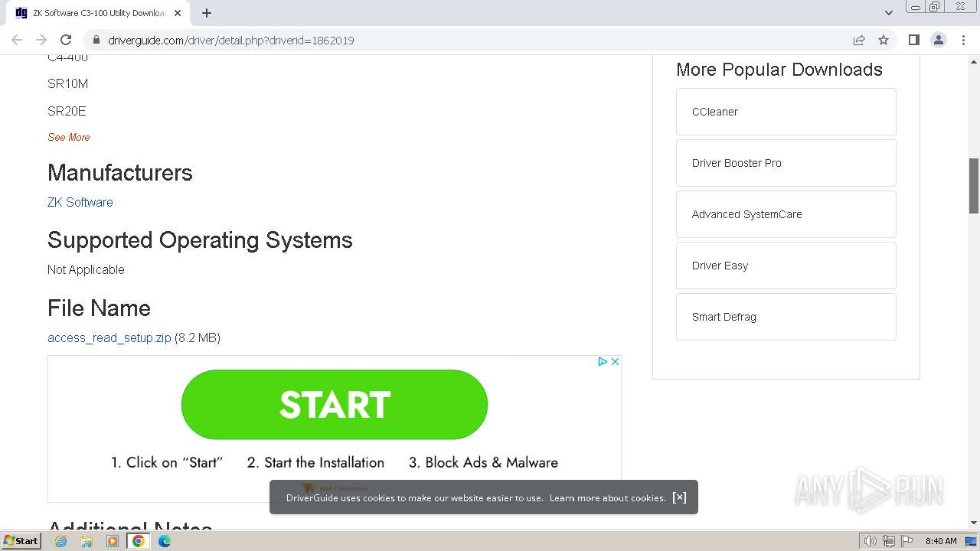
Task: Open the Driver Booster Pro download
Action: click(786, 163)
